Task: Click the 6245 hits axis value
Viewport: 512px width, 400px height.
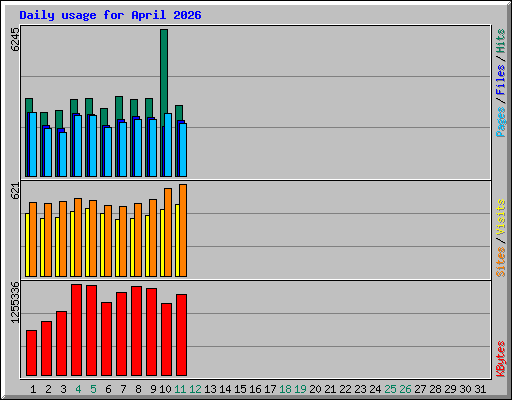Action: click(x=15, y=39)
